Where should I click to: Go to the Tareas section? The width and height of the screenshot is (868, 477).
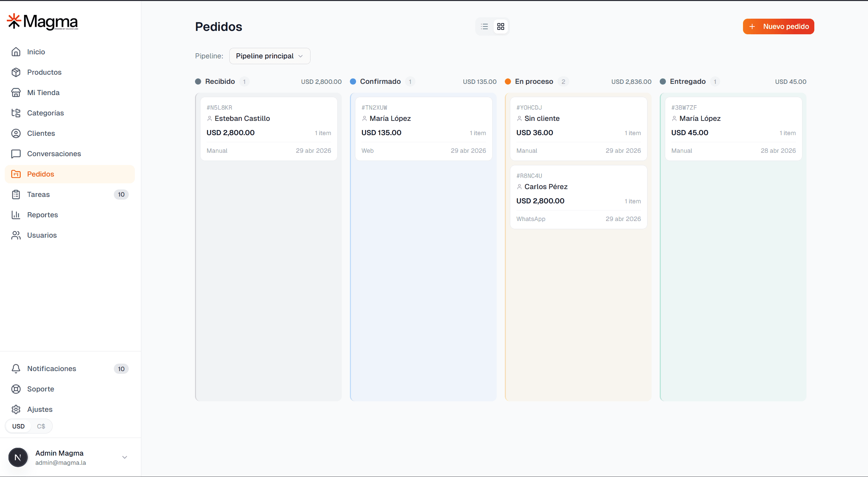pos(39,194)
